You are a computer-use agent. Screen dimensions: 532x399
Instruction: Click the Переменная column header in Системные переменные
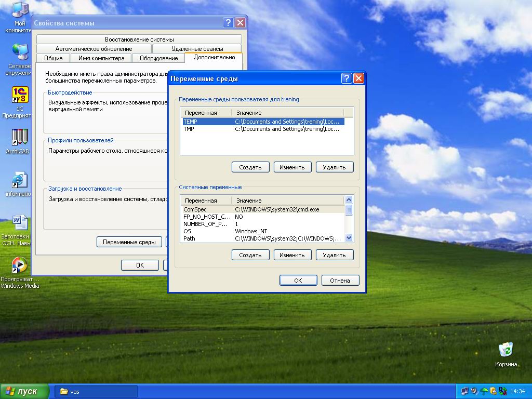(x=206, y=201)
